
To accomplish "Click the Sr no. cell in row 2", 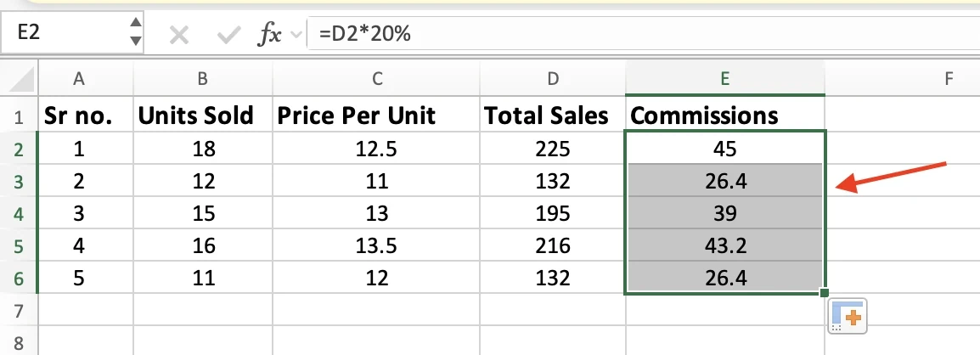I will [x=86, y=149].
